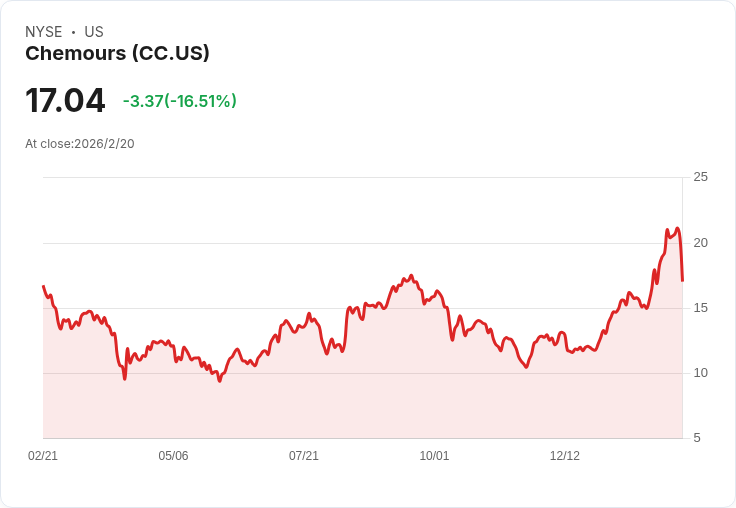Click the Chemours (CC.US) stock title
This screenshot has width=736, height=508.
coord(117,54)
